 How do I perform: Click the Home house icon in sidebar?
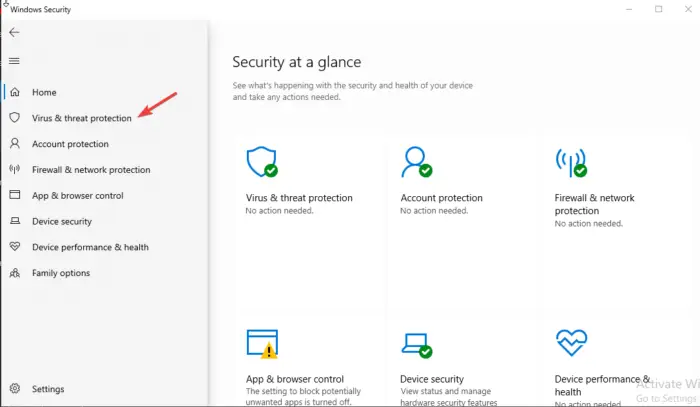(15, 92)
